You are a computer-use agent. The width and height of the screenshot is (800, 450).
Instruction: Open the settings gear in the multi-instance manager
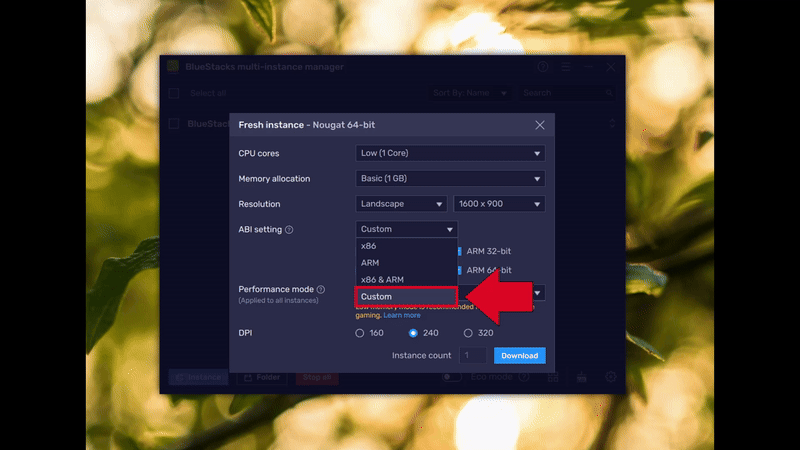coord(611,377)
